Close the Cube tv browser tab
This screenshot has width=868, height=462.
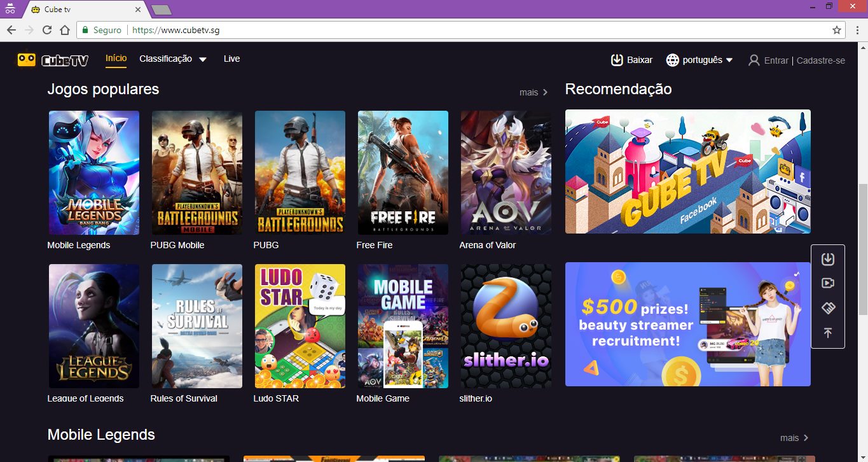pos(138,10)
